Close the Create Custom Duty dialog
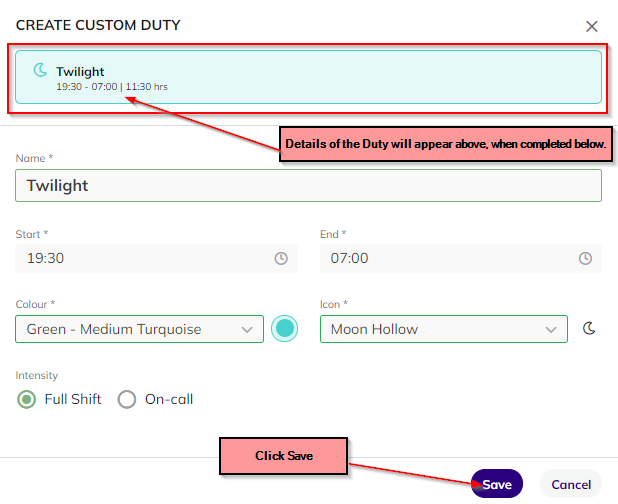This screenshot has width=618, height=504. 591,26
